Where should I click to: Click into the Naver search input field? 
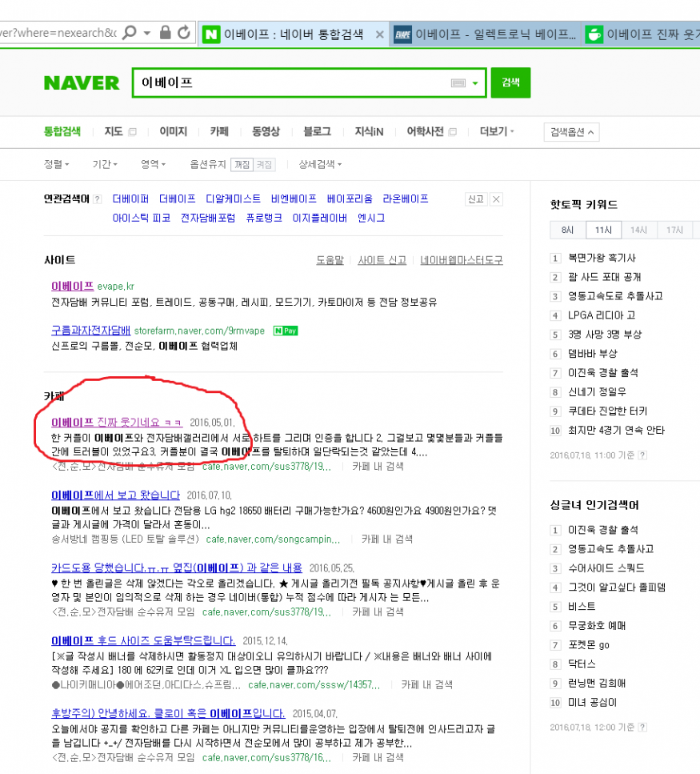point(288,83)
